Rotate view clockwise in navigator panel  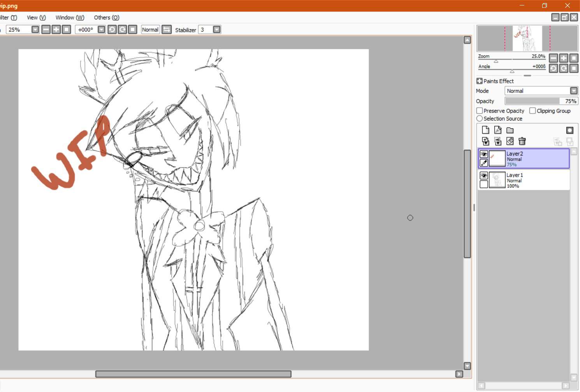563,68
